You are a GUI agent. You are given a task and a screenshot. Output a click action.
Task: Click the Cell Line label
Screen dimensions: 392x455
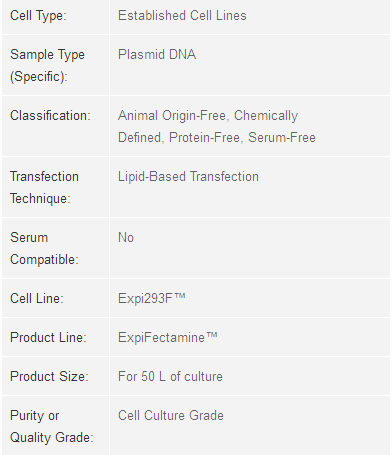[37, 299]
